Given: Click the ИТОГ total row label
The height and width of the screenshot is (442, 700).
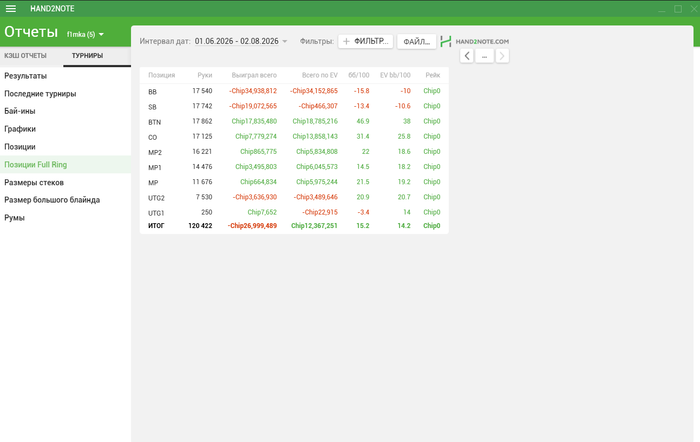Looking at the screenshot, I should tap(156, 226).
